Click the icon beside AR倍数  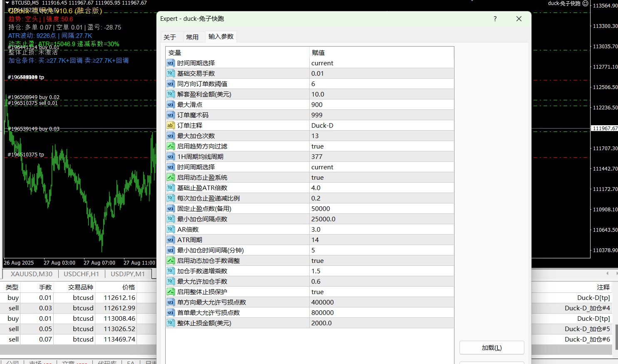[171, 229]
